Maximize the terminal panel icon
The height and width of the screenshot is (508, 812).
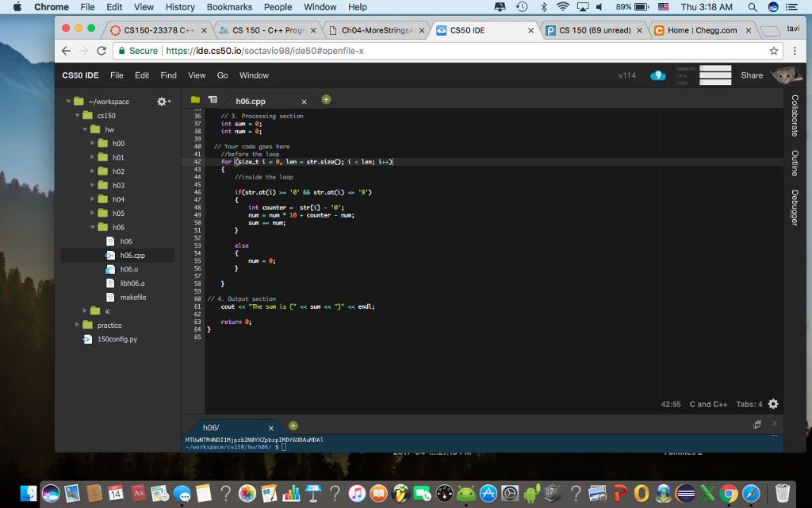pos(757,424)
